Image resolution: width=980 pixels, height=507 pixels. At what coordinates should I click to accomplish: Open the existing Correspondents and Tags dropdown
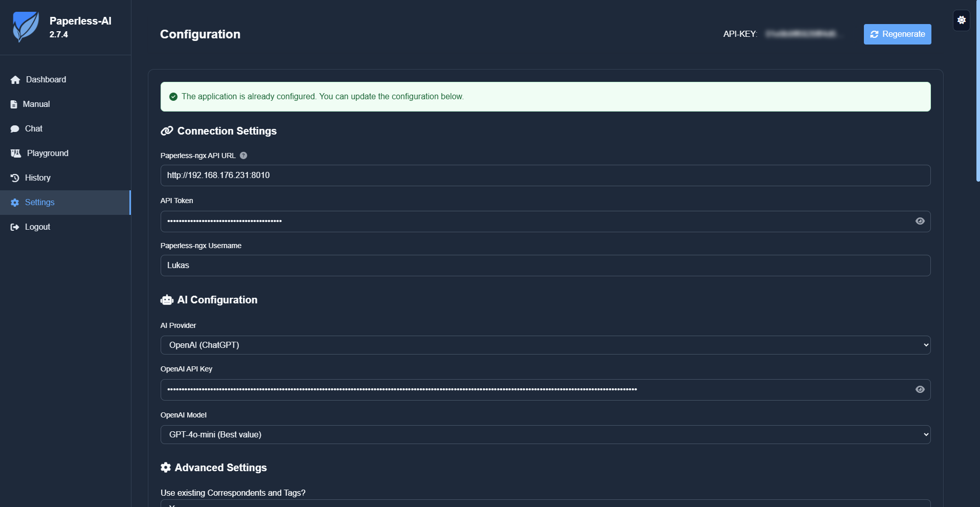pyautogui.click(x=545, y=503)
